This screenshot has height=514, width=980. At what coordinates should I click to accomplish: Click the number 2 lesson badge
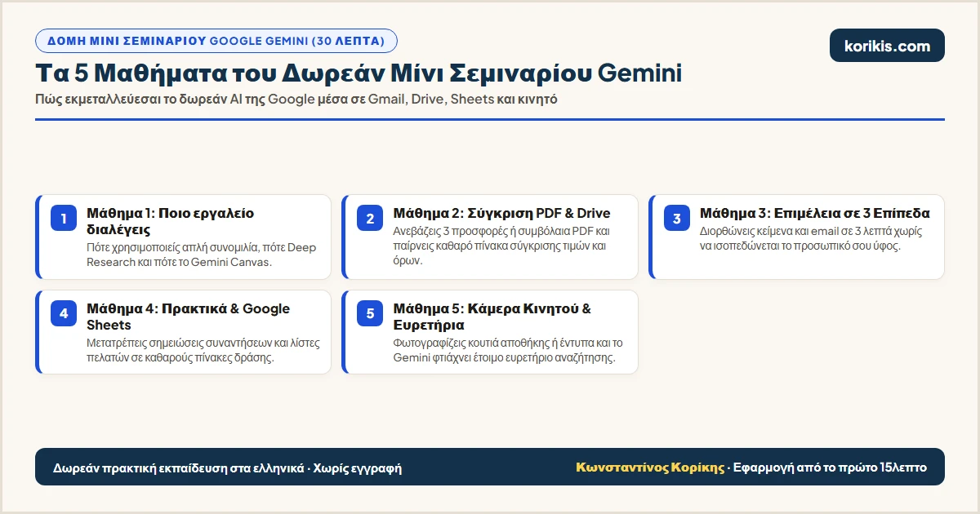point(370,219)
